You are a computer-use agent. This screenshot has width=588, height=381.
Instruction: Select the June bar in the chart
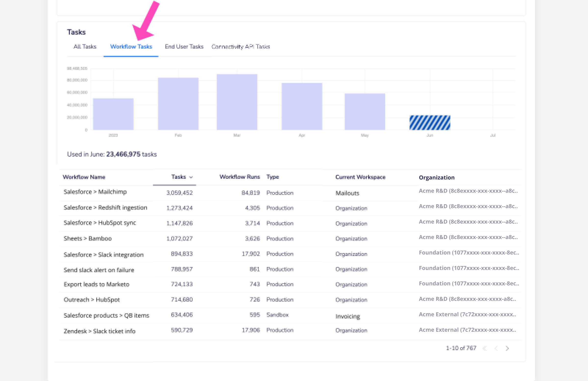click(x=430, y=122)
